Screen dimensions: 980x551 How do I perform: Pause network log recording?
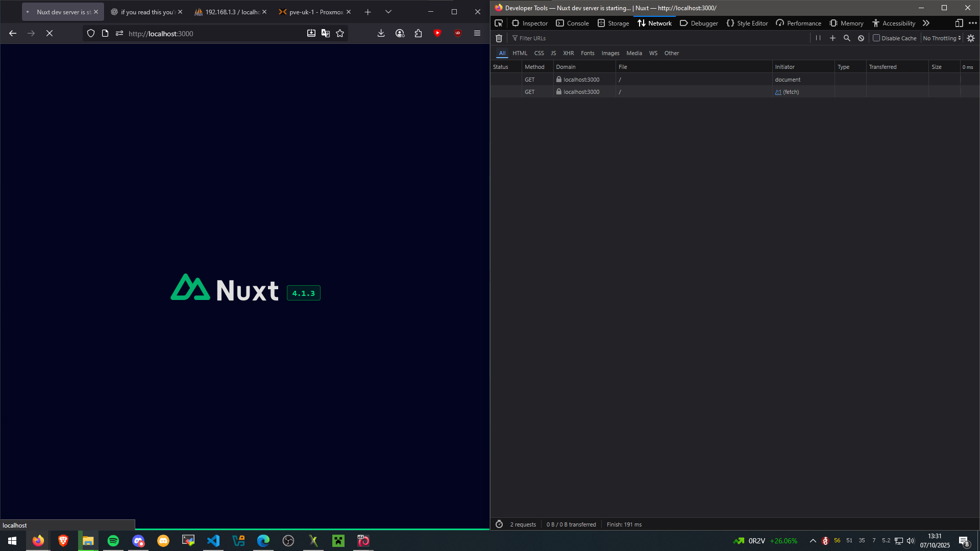[818, 38]
